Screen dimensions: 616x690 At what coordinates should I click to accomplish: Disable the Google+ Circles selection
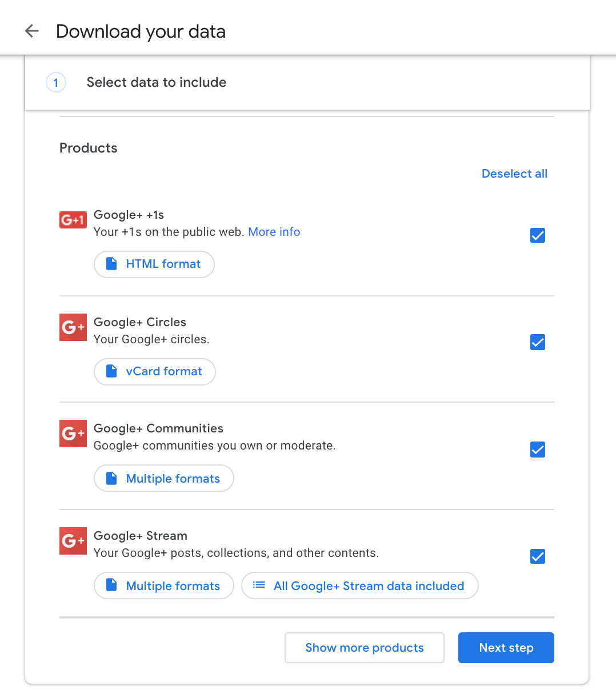coord(537,342)
